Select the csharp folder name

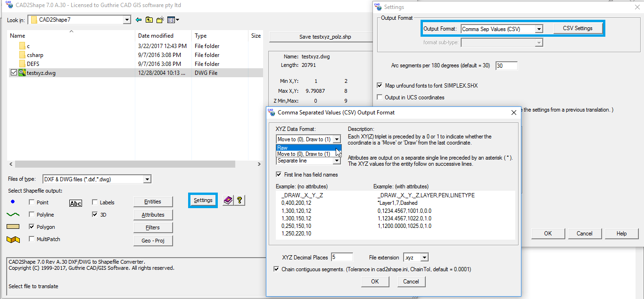pyautogui.click(x=35, y=55)
